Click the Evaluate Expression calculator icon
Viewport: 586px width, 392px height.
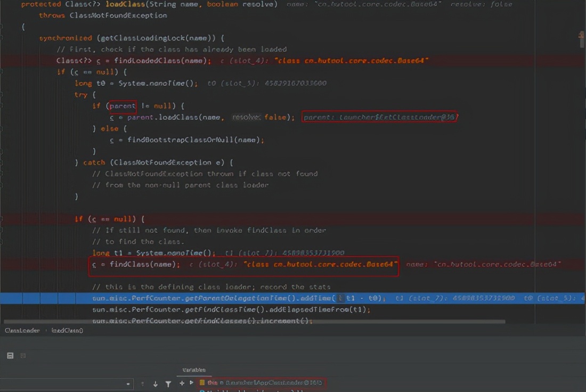coord(10,355)
